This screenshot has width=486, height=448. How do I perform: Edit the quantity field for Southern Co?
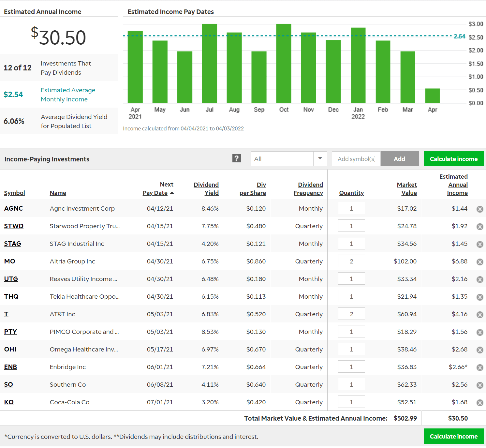tap(351, 384)
